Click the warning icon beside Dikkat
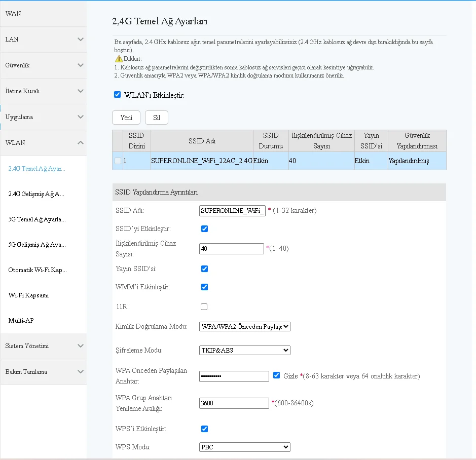476x460 pixels. (119, 59)
